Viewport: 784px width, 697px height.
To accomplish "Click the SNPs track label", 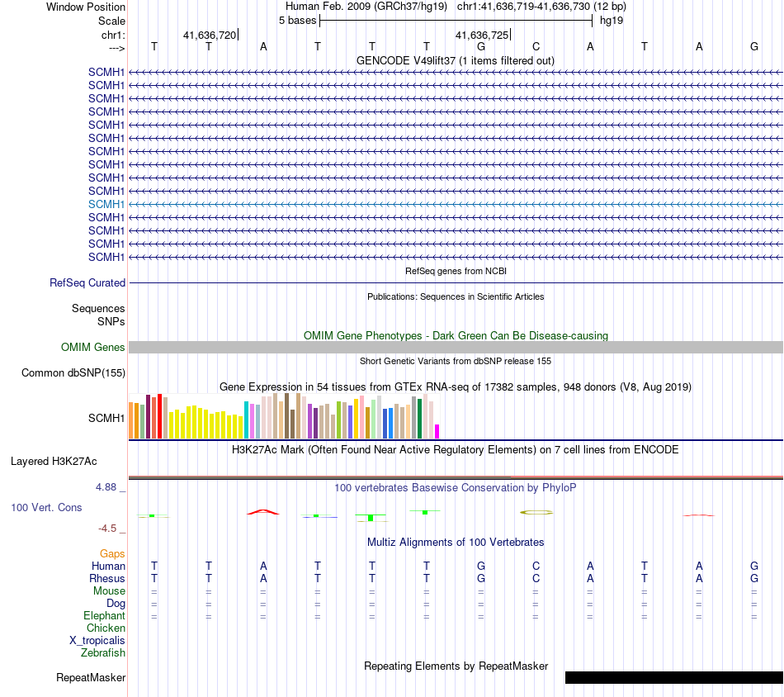I will coord(111,322).
